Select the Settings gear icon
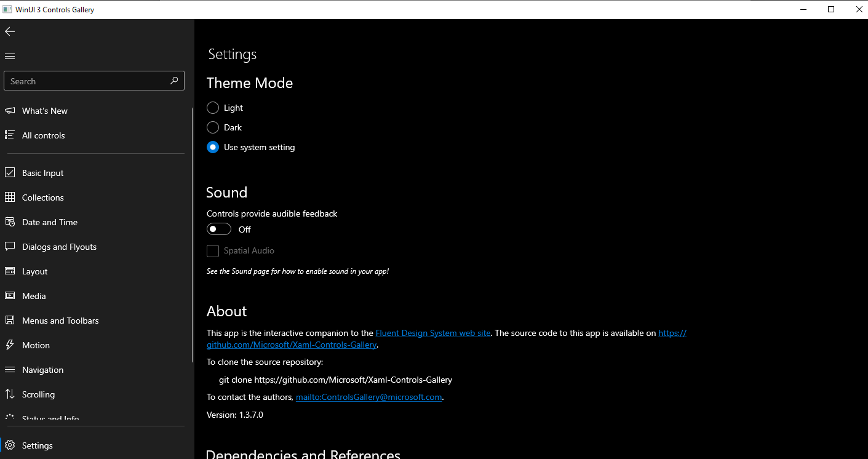Screen dimensions: 868x459 pos(9,445)
